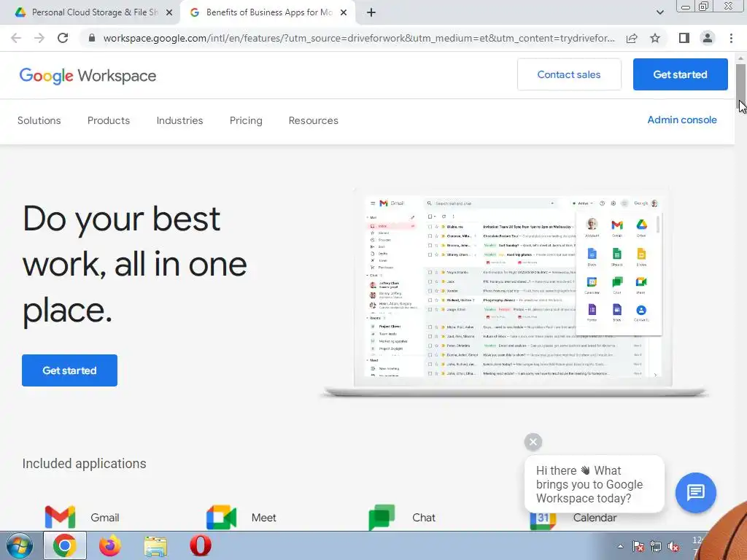Open the Admin console link

682,120
